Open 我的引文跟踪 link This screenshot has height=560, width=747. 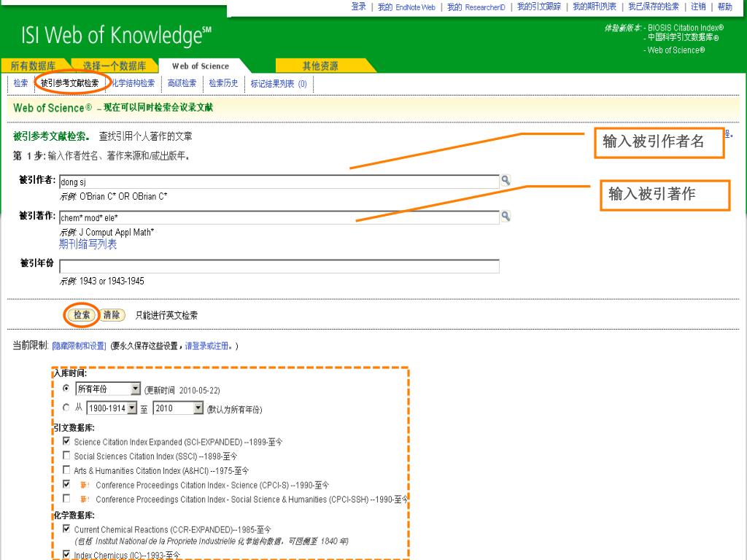539,7
